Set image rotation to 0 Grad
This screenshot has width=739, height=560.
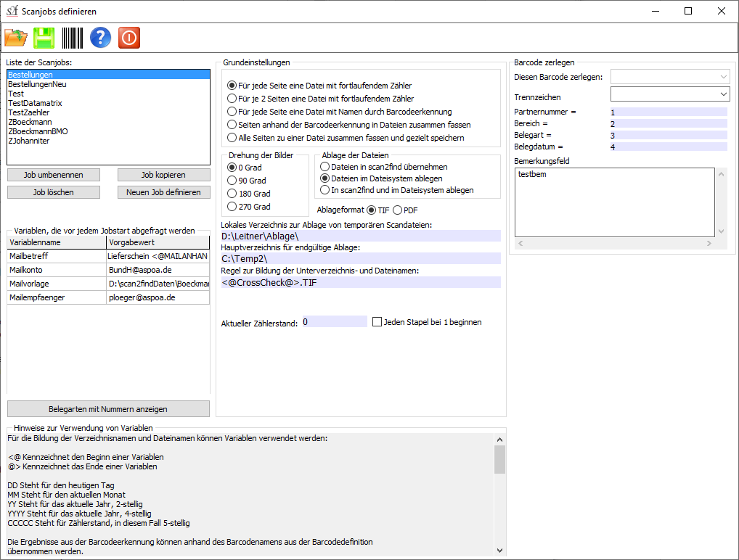[245, 168]
